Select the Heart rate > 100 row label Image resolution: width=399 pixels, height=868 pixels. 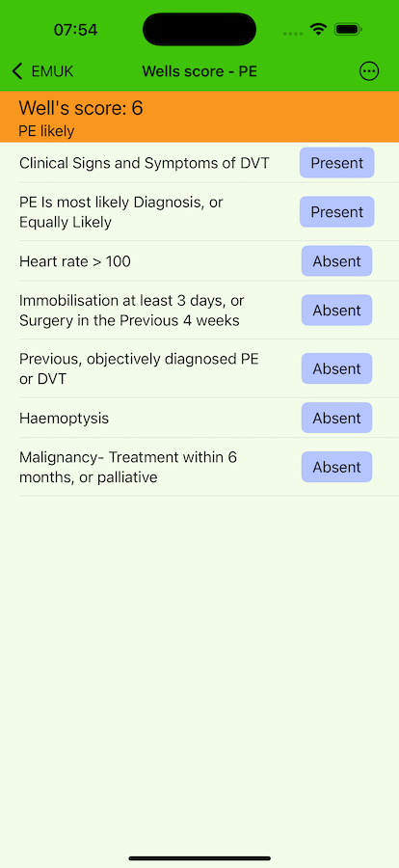[x=75, y=261]
